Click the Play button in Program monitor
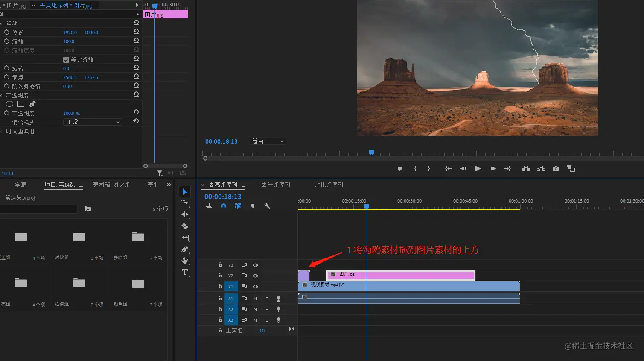This screenshot has height=361, width=644. point(478,169)
